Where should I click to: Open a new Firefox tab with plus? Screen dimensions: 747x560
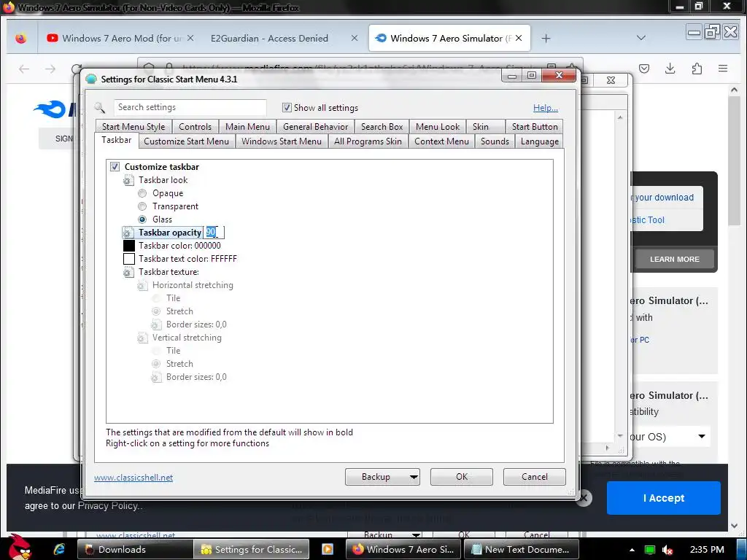[546, 38]
